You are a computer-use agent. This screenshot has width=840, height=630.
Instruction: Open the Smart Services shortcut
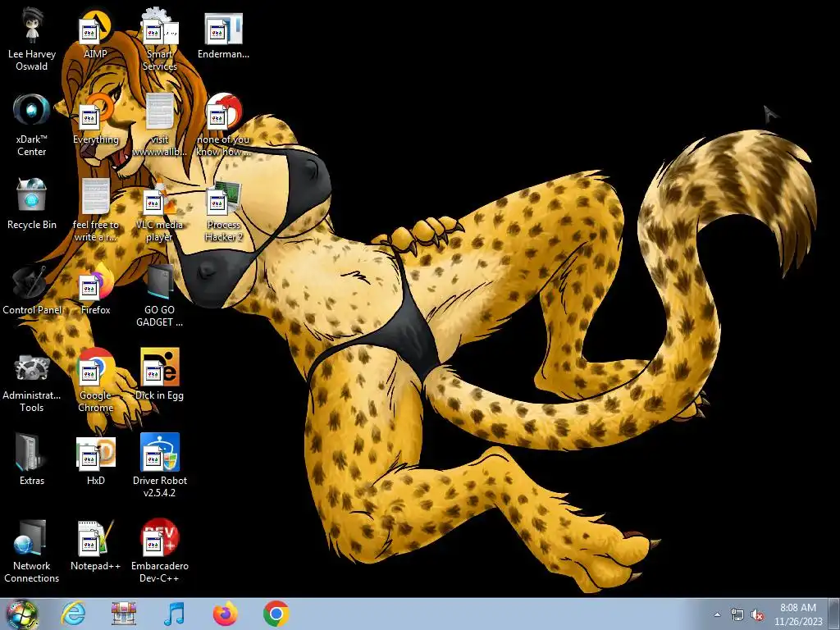pyautogui.click(x=160, y=40)
